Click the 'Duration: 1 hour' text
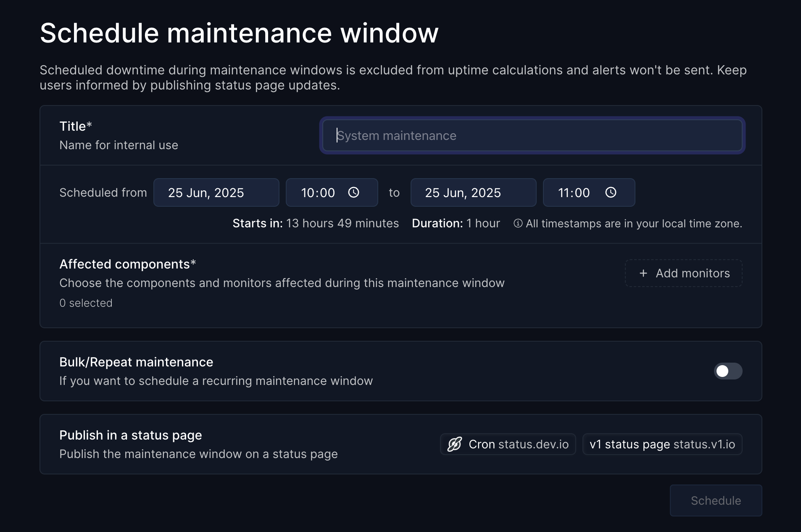801x532 pixels. point(456,223)
